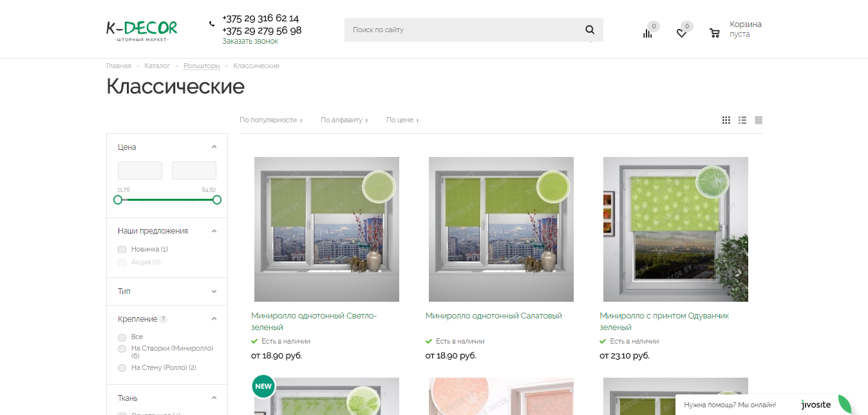This screenshot has width=868, height=415.
Task: Switch to grid view icon
Action: [x=726, y=120]
